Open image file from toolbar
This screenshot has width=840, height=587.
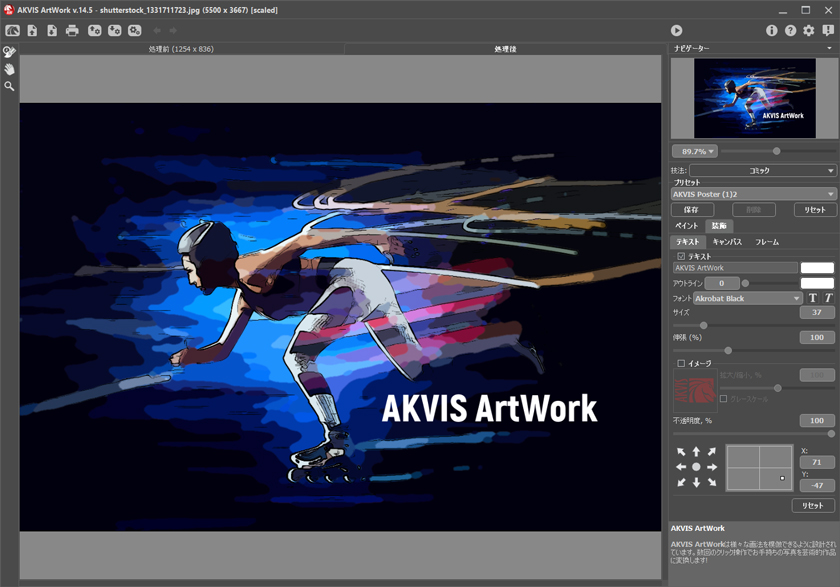[33, 31]
